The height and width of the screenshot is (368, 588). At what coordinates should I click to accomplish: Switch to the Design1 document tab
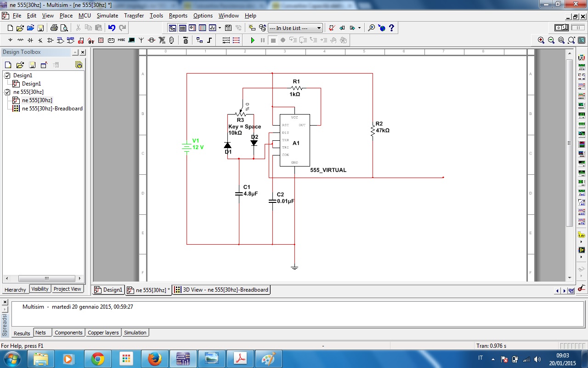[x=109, y=290]
